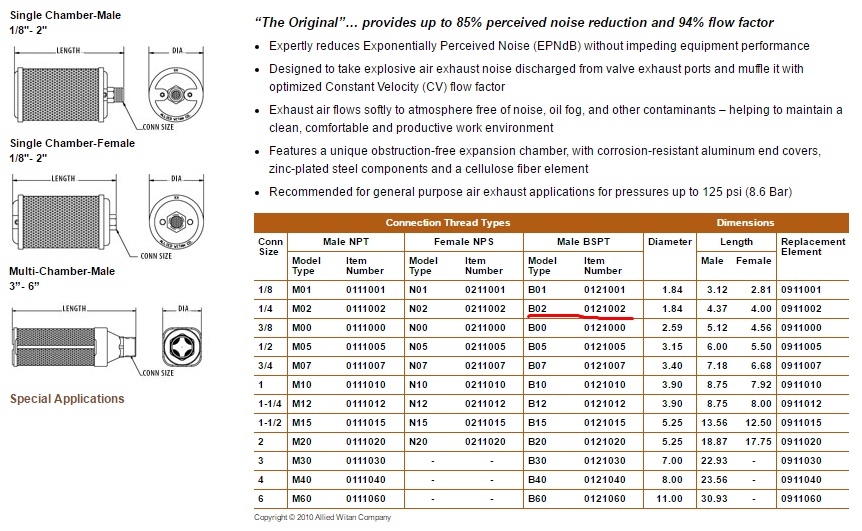862x531 pixels.
Task: Select model type M01 cell
Action: point(302,290)
